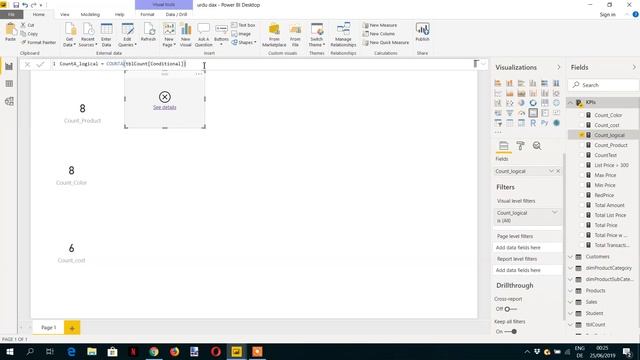The image size is (640, 360).
Task: Toggle the Keep all filters switch
Action: pyautogui.click(x=511, y=331)
